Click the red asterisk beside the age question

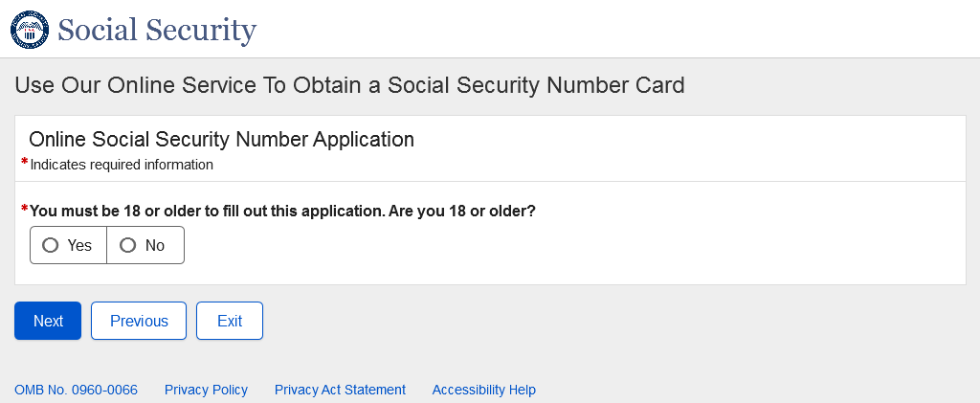coord(24,209)
